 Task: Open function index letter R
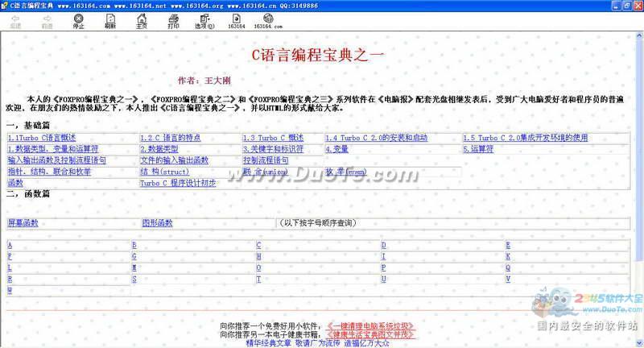coord(10,280)
